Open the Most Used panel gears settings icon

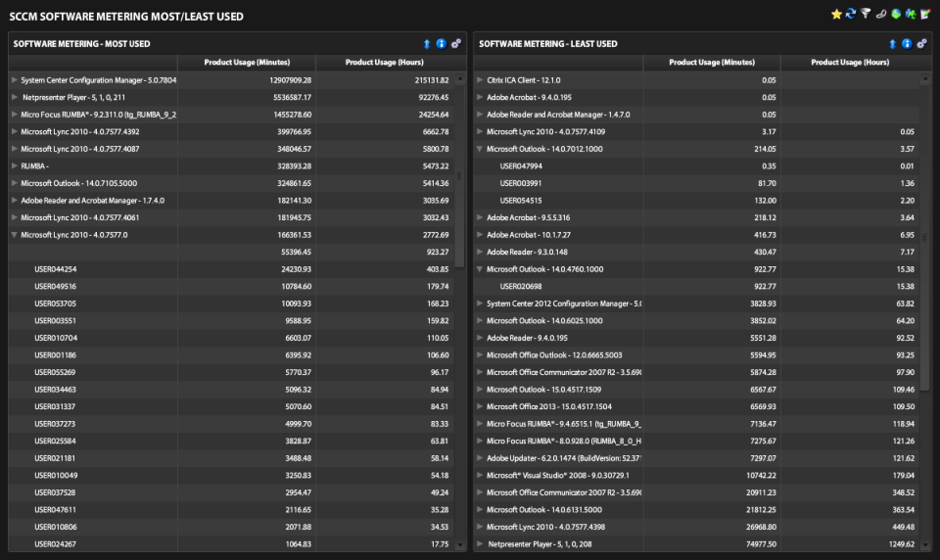(456, 44)
